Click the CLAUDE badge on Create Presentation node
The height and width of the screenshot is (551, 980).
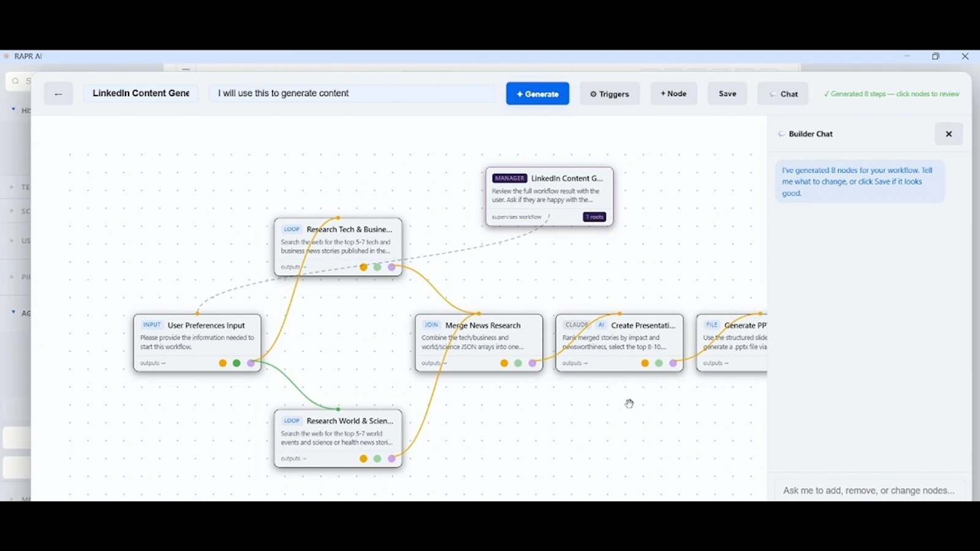(576, 325)
